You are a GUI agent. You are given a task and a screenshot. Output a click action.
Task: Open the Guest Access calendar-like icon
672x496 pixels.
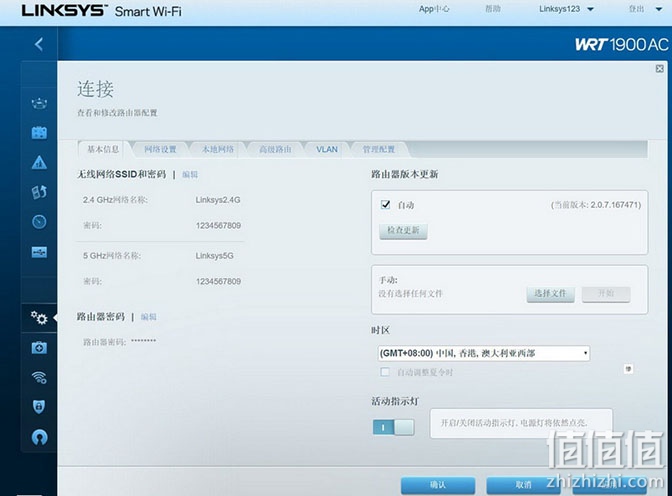point(39,133)
